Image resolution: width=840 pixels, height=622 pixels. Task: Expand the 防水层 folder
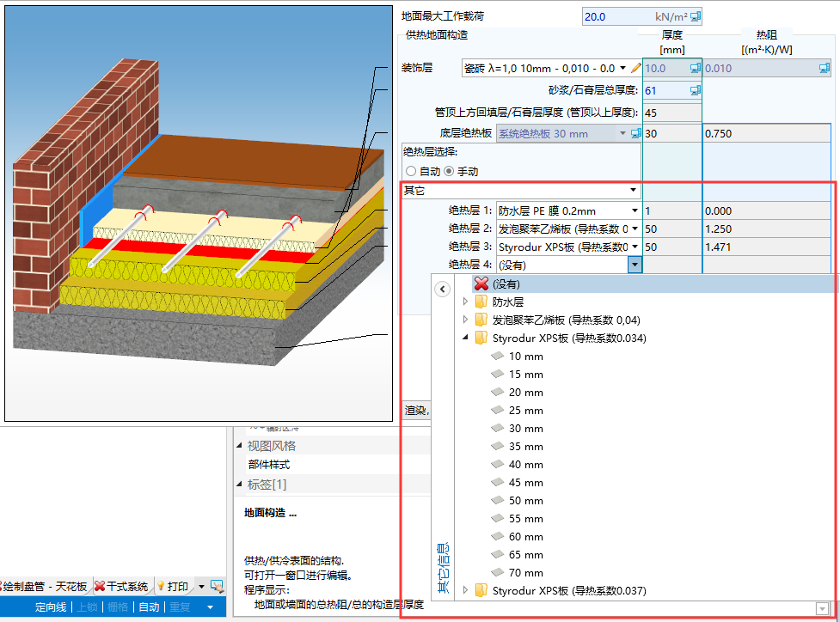tap(466, 302)
